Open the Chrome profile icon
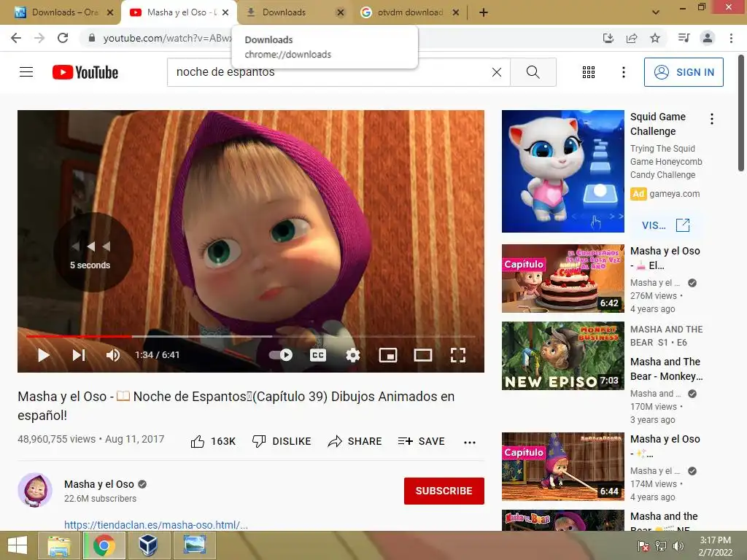Image resolution: width=747 pixels, height=560 pixels. (x=708, y=38)
